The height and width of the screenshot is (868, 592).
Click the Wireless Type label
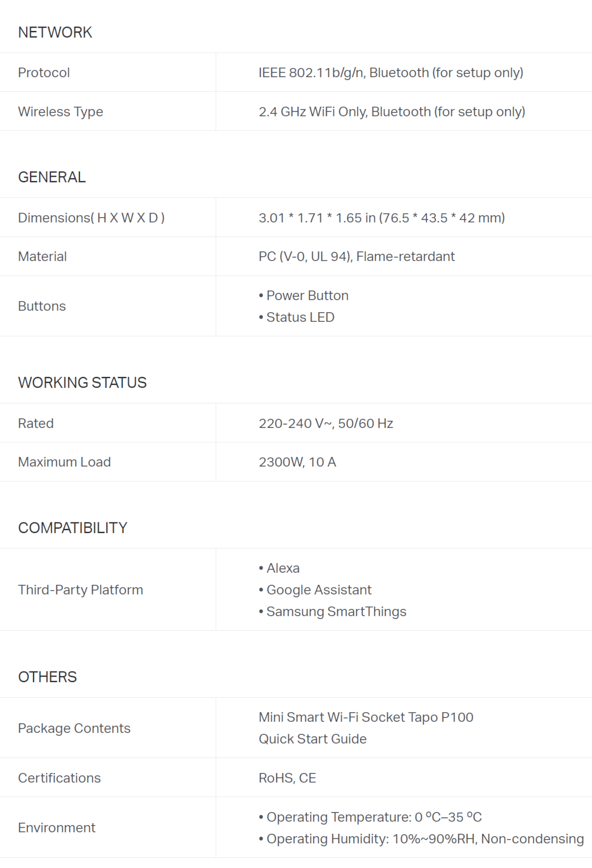[x=60, y=112]
